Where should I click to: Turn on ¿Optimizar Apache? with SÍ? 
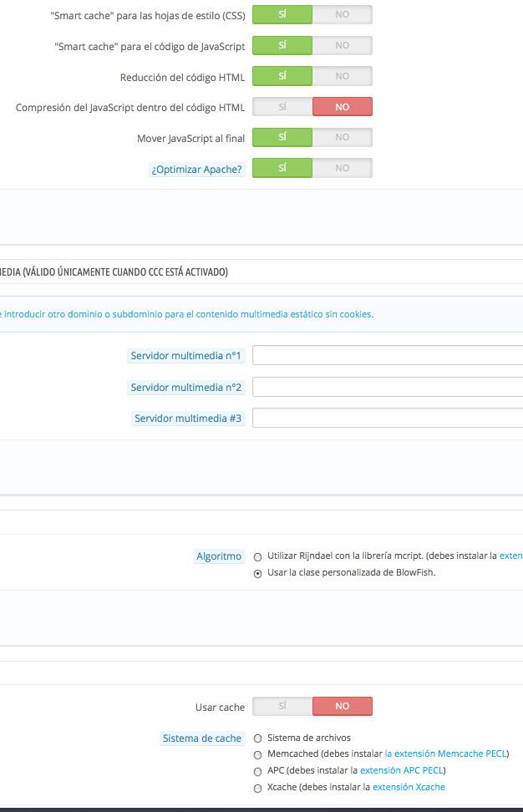pyautogui.click(x=282, y=168)
